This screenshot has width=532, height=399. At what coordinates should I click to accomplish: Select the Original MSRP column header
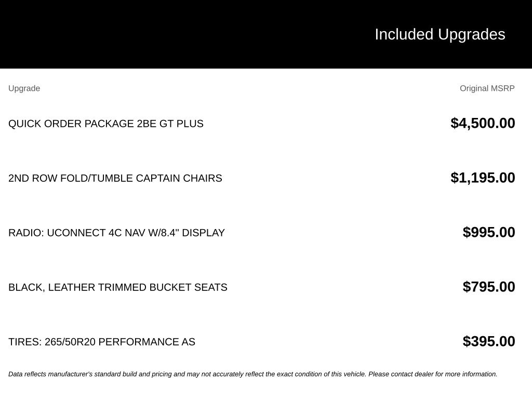[x=487, y=88]
